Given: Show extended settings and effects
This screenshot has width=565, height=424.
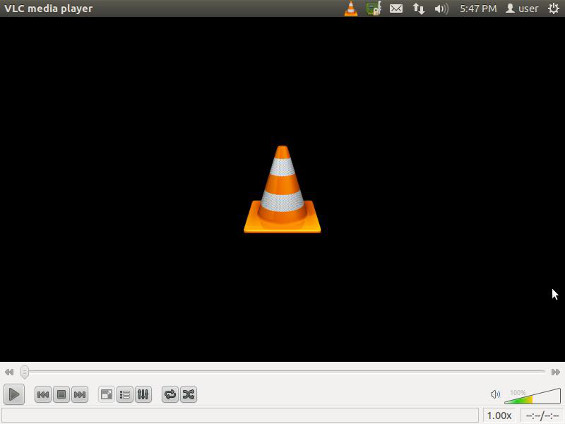Looking at the screenshot, I should [143, 395].
